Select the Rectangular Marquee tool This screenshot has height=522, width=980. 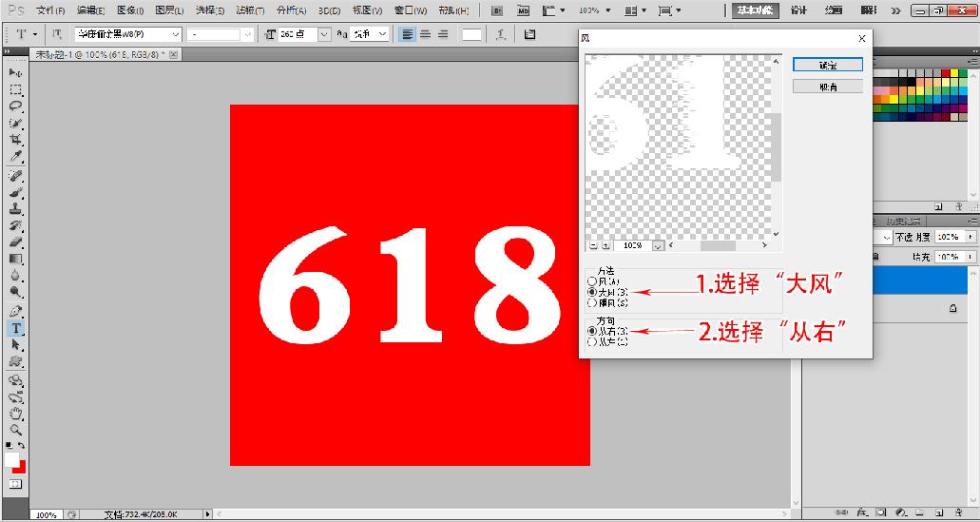[x=16, y=89]
